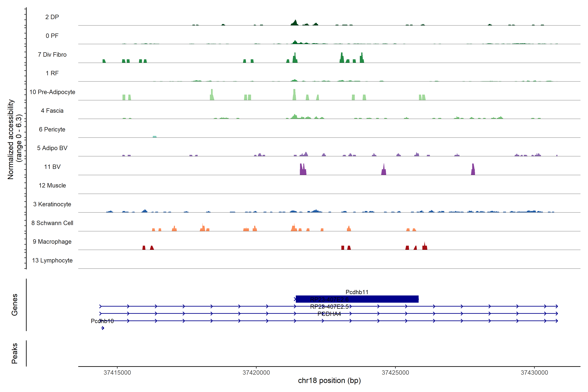Screen dimensions: 588x392
Task: Click the 37420000 axis tick label
Action: coord(256,373)
